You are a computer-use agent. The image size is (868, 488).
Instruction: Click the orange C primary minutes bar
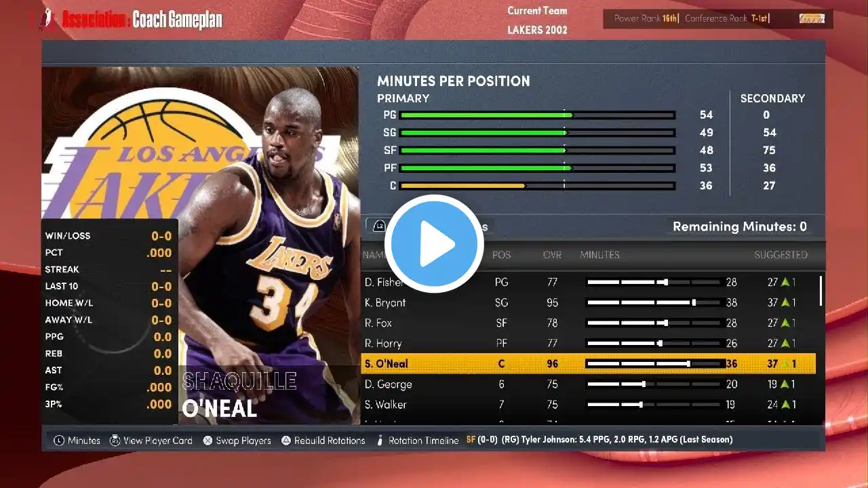[x=537, y=186]
